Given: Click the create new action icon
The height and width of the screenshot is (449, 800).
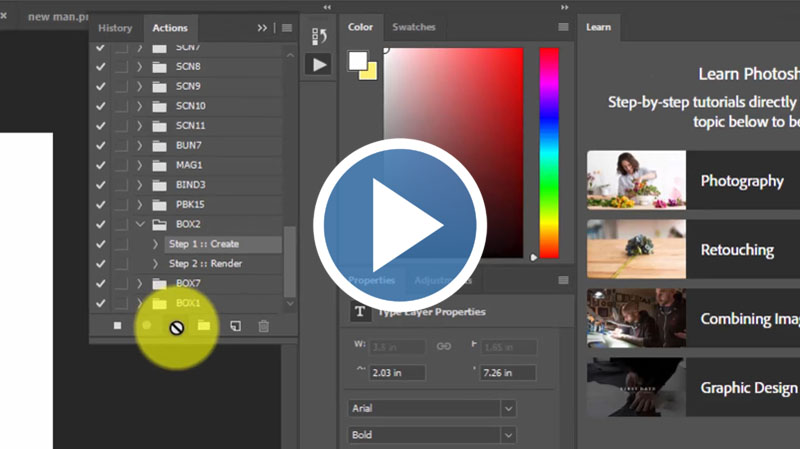Looking at the screenshot, I should click(235, 326).
